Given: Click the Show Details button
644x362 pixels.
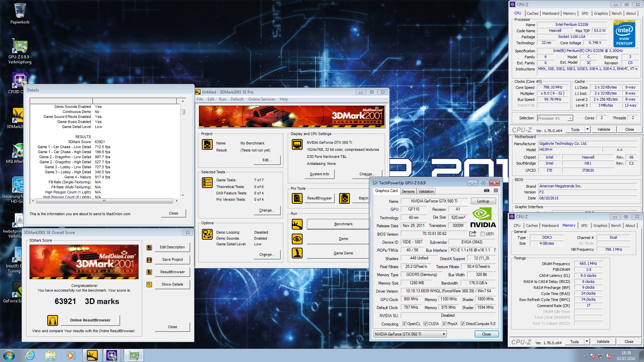Looking at the screenshot, I should [172, 284].
